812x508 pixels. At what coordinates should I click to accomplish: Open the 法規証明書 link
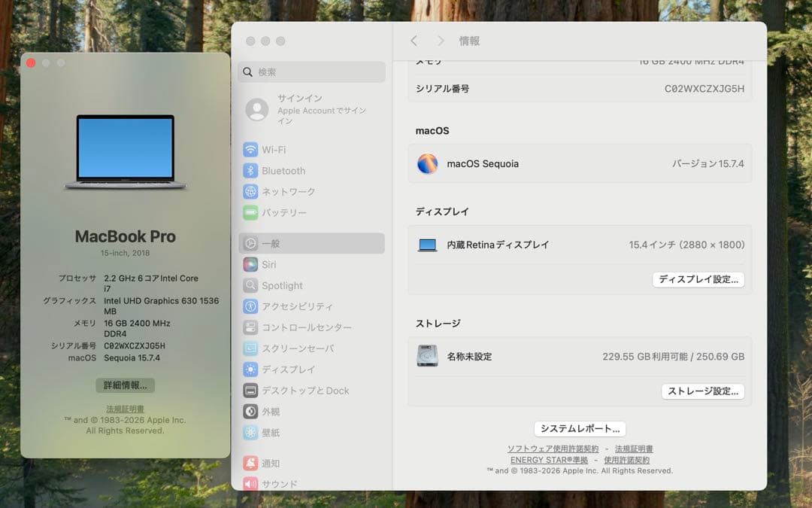click(125, 409)
